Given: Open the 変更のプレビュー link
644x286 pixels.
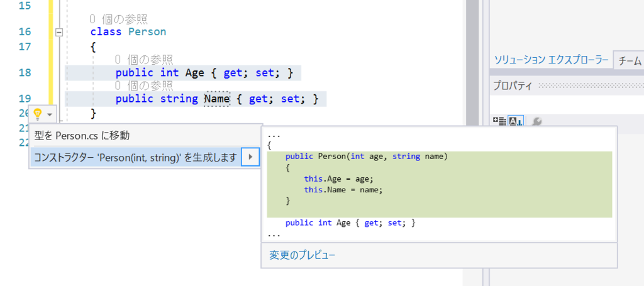Looking at the screenshot, I should tap(303, 255).
